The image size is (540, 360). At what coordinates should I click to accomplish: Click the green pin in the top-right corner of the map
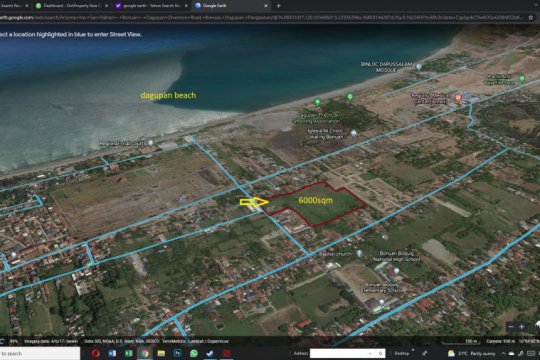pyautogui.click(x=522, y=79)
